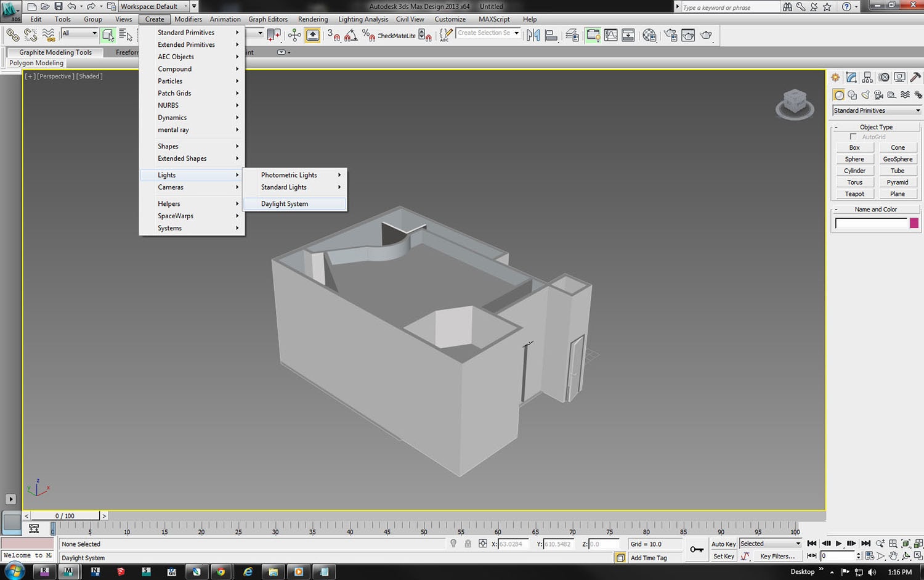Image resolution: width=924 pixels, height=580 pixels.
Task: Select the Lights category icon
Action: click(x=865, y=95)
